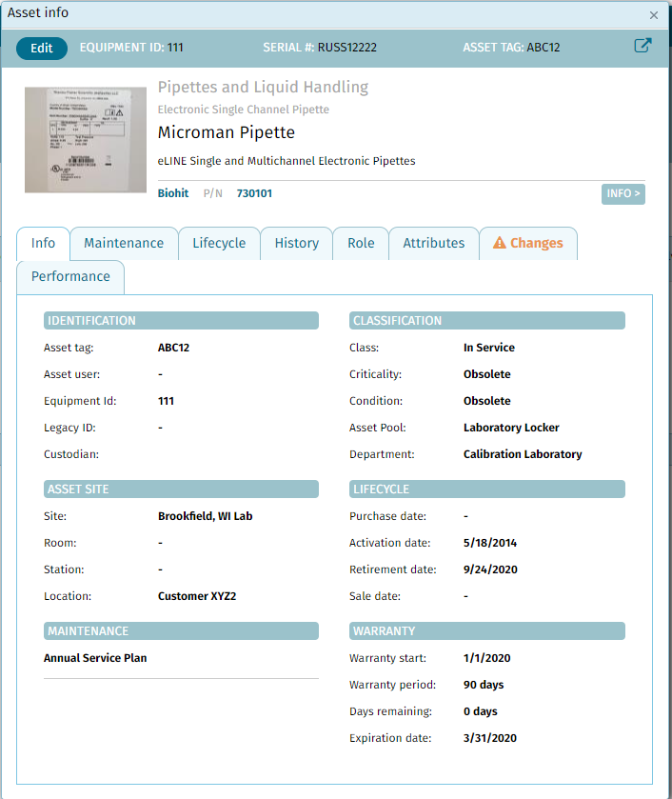Open asset in new window icon
The width and height of the screenshot is (672, 799).
[642, 46]
